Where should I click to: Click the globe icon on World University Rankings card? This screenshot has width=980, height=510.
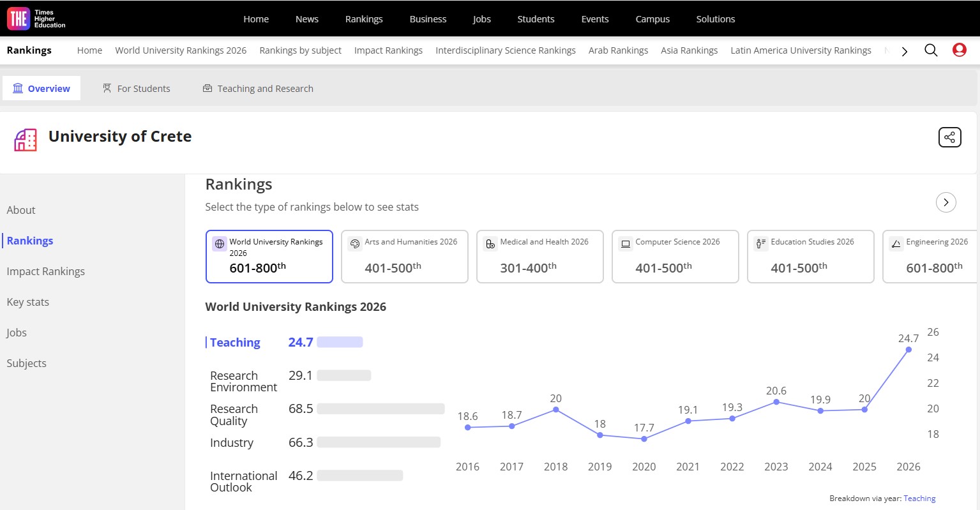(220, 244)
